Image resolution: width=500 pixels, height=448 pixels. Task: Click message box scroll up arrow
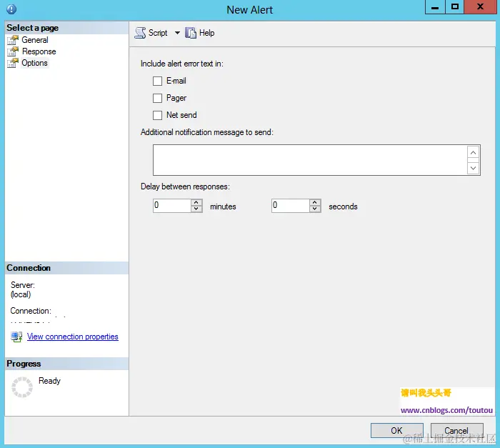[473, 152]
